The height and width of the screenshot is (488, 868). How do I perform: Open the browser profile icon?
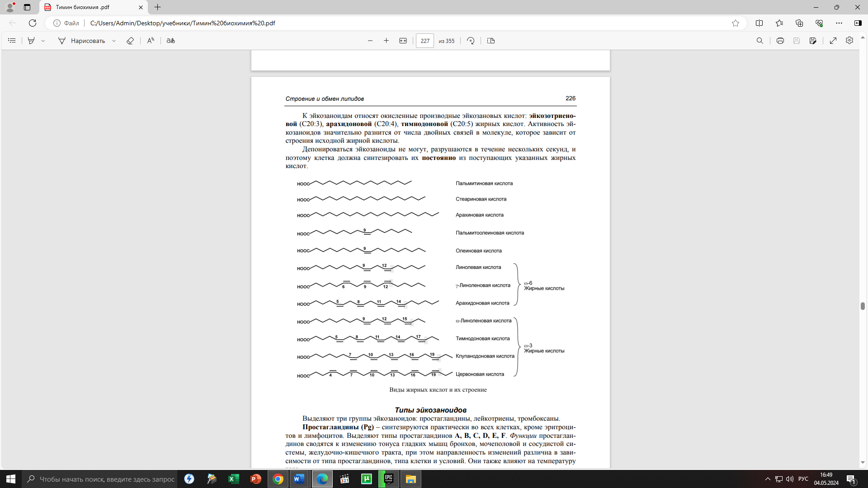coord(10,7)
